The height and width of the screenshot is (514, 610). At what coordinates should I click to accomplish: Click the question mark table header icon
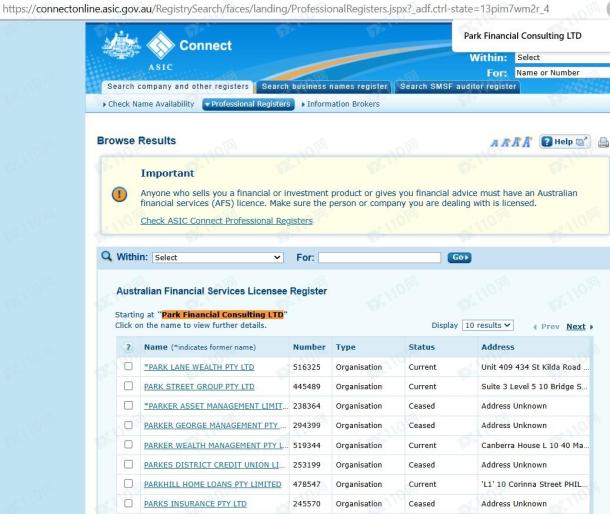click(128, 347)
